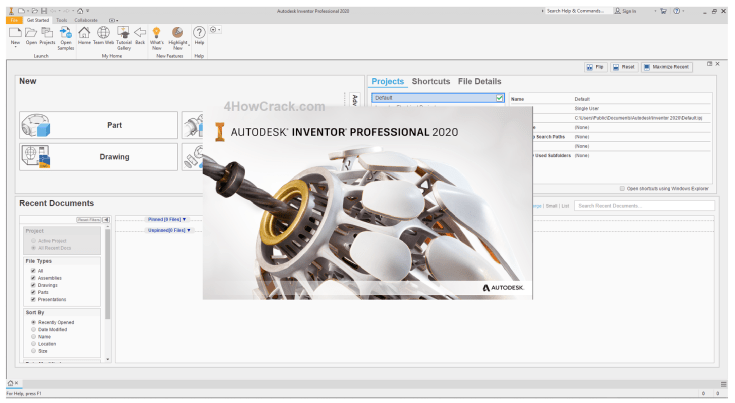This screenshot has height=403, width=735.
Task: Open the Tutorial Gallery icon
Action: coord(124,32)
